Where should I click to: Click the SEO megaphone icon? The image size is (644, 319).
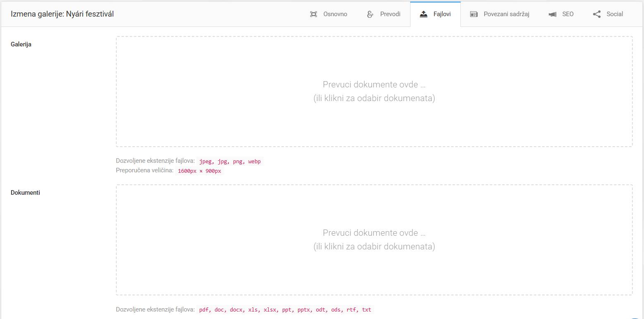tap(553, 14)
